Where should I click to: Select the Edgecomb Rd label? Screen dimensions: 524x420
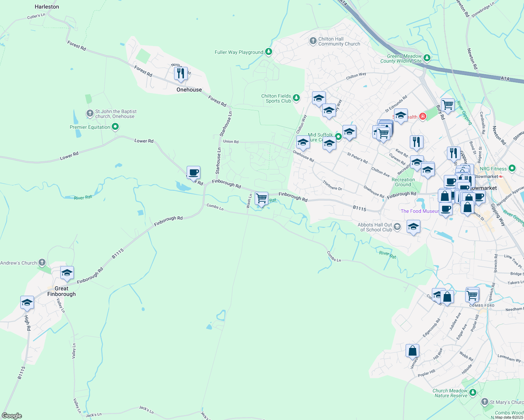coord(432,328)
